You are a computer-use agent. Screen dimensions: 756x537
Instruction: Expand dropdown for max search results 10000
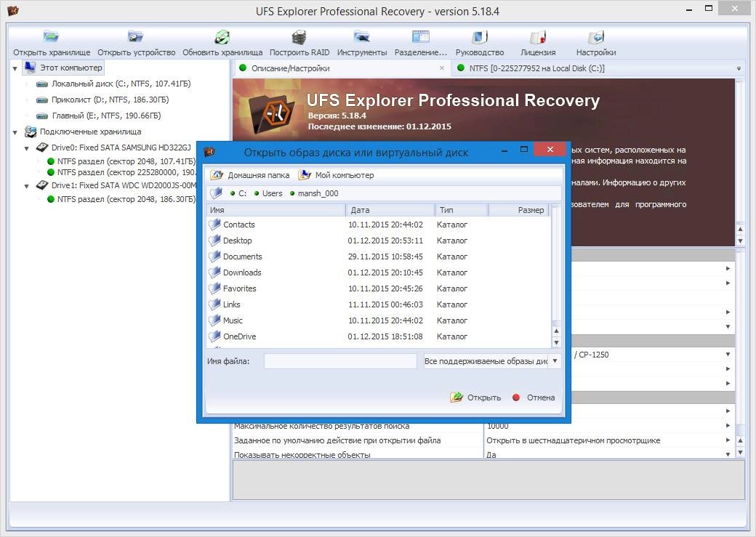point(728,425)
